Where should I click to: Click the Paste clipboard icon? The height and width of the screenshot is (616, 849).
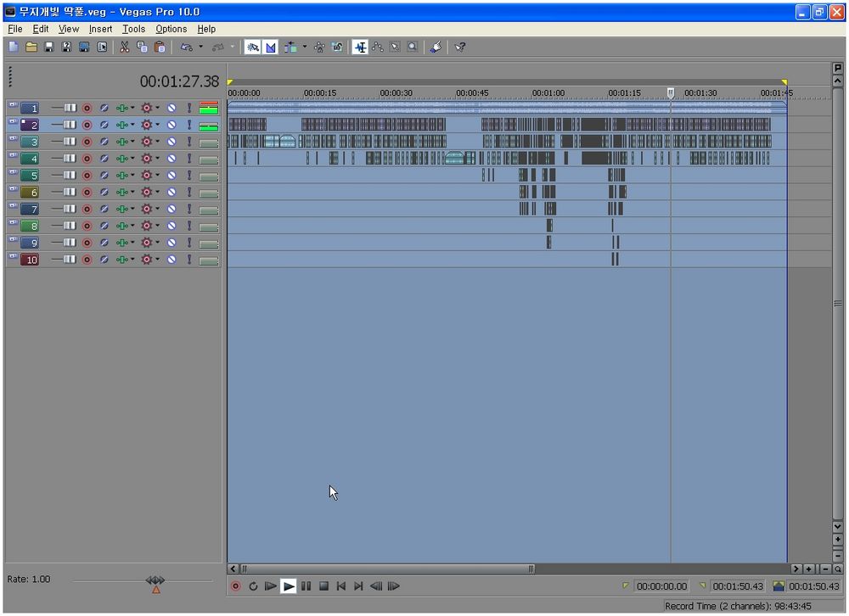(x=160, y=48)
